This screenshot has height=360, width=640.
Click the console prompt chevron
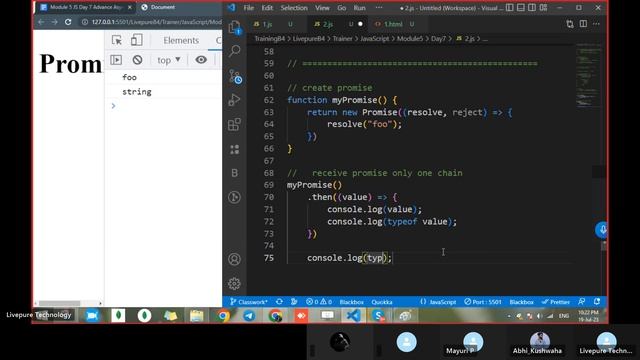pyautogui.click(x=113, y=106)
